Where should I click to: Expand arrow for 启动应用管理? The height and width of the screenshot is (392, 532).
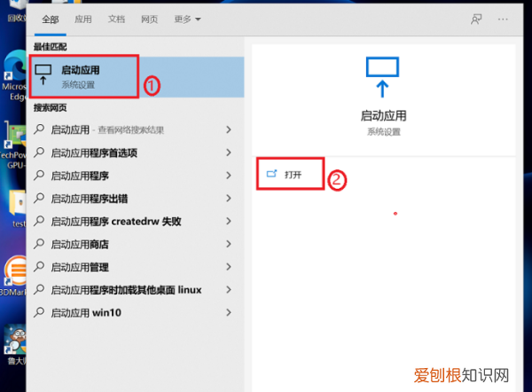click(229, 267)
